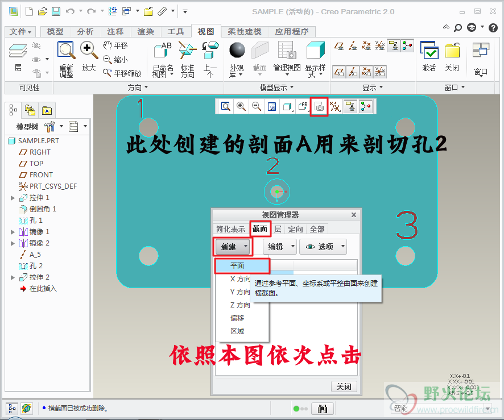Expand the Extrude 2 (拉伸 2) tree node
Screen dimensions: 504x420
[13, 277]
